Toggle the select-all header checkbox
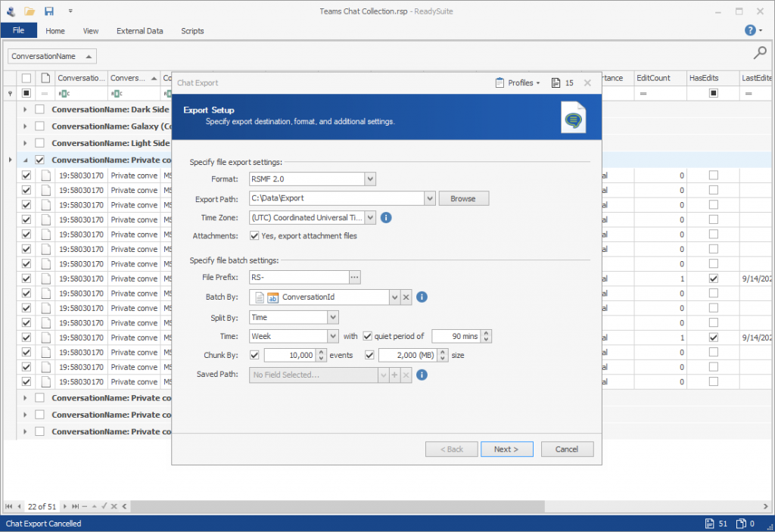This screenshot has width=775, height=532. click(26, 78)
